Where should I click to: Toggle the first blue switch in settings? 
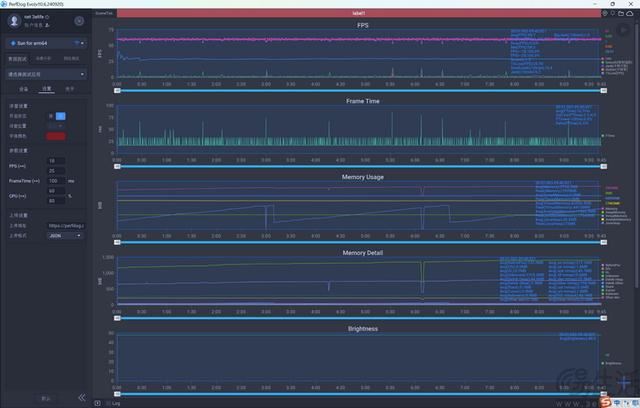pos(58,115)
